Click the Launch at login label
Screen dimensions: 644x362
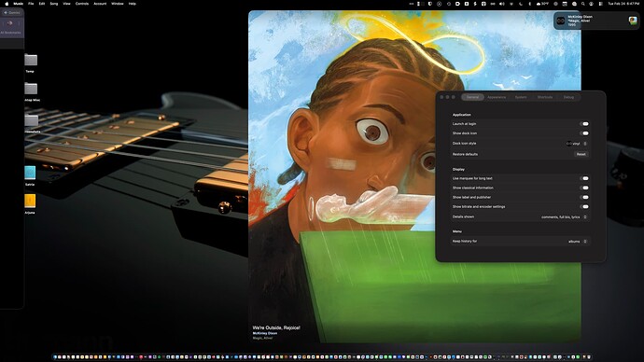pyautogui.click(x=464, y=124)
